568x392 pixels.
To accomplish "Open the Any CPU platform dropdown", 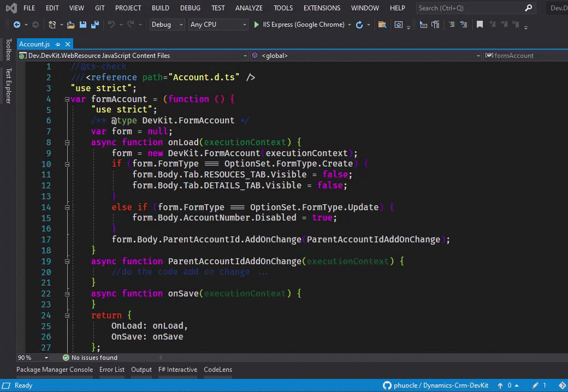I will tap(218, 25).
